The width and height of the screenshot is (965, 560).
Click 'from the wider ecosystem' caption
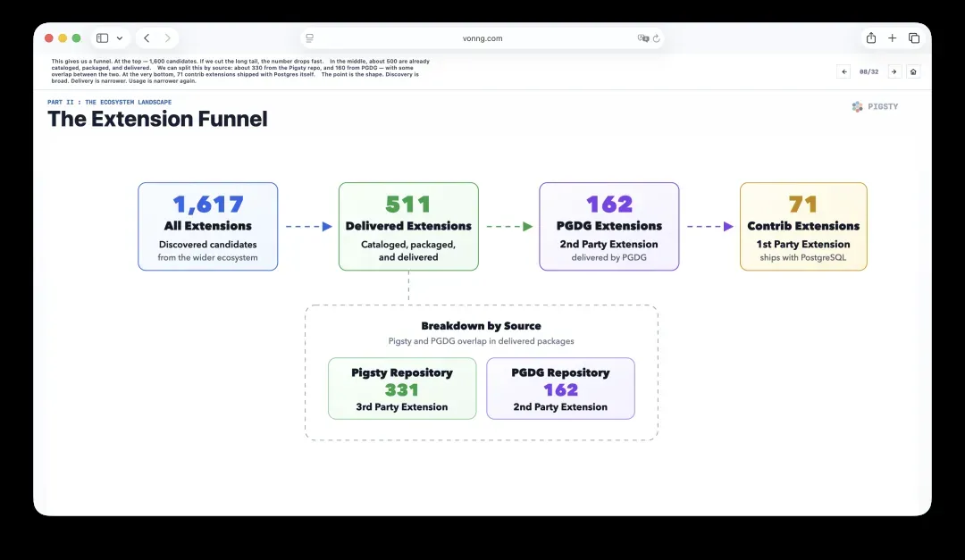point(208,258)
